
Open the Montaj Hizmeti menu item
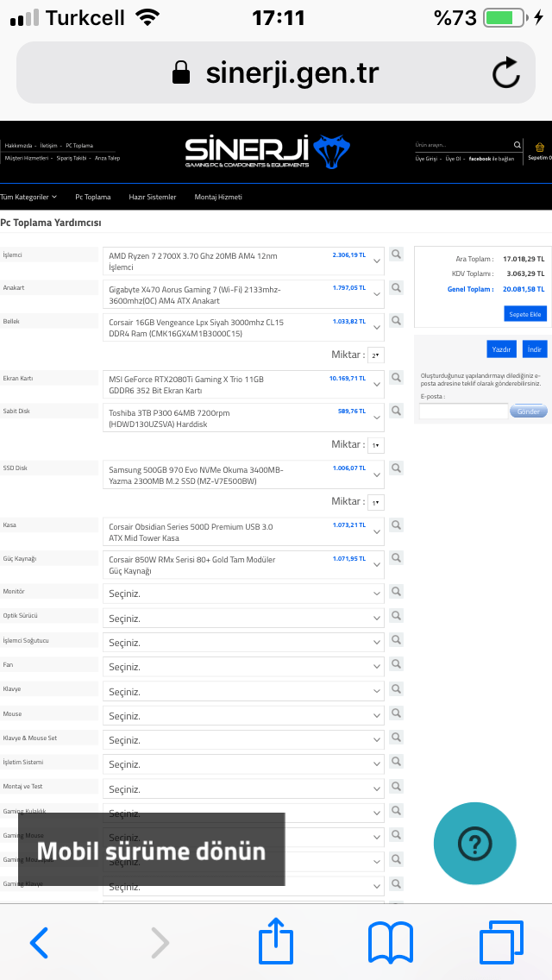(218, 197)
